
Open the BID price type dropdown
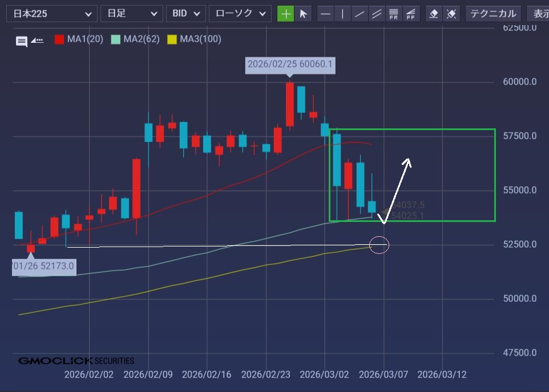point(185,14)
